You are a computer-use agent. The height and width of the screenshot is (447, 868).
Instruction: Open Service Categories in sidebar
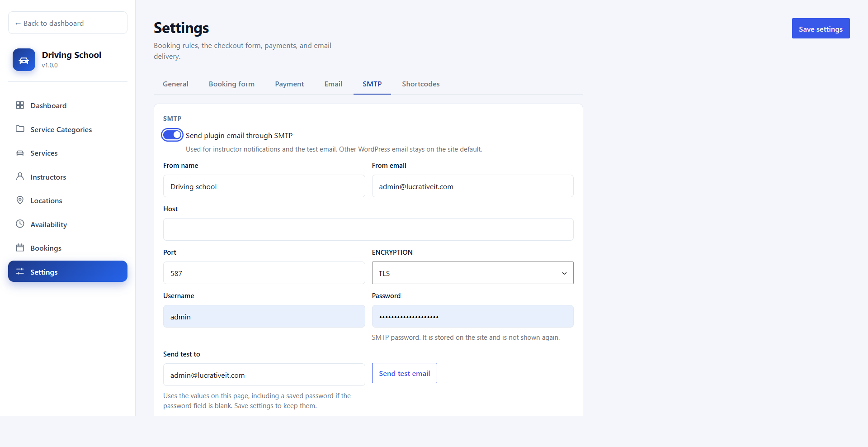tap(68, 129)
